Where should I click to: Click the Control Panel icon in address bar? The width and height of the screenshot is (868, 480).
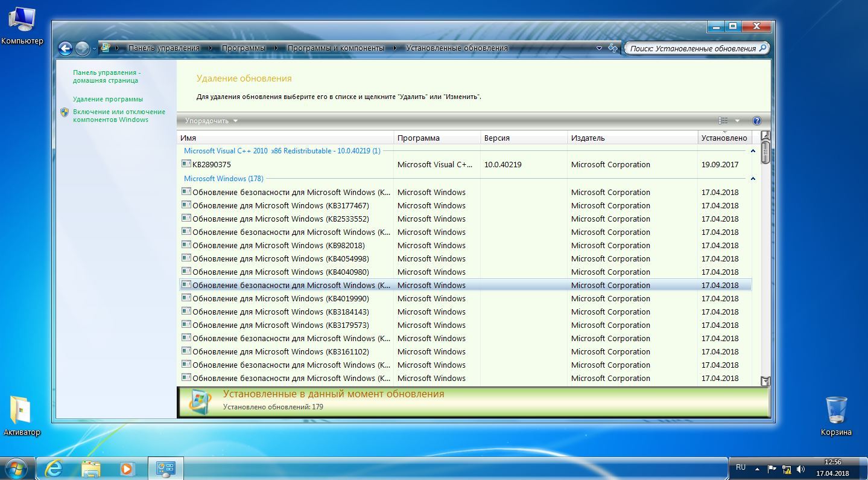[x=105, y=48]
